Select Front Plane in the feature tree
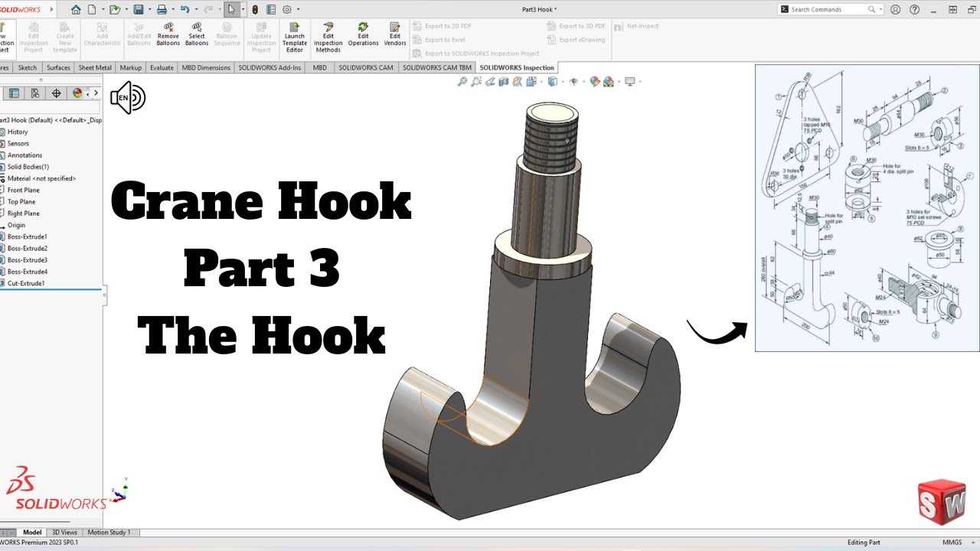The height and width of the screenshot is (551, 980). click(23, 190)
